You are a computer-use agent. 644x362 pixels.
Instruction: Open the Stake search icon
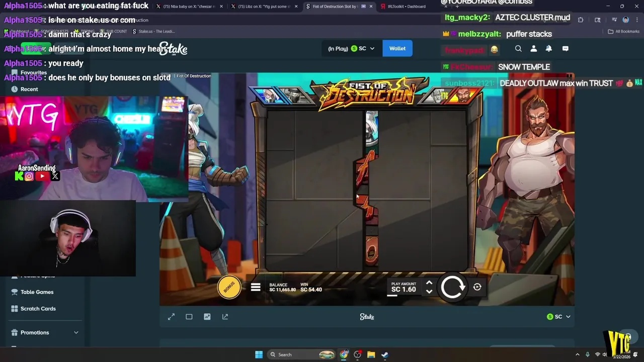pyautogui.click(x=518, y=49)
